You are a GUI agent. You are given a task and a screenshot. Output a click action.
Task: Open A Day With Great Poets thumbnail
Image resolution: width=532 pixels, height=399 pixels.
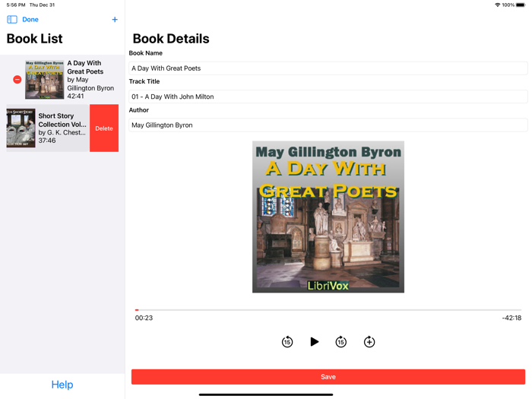[x=44, y=80]
